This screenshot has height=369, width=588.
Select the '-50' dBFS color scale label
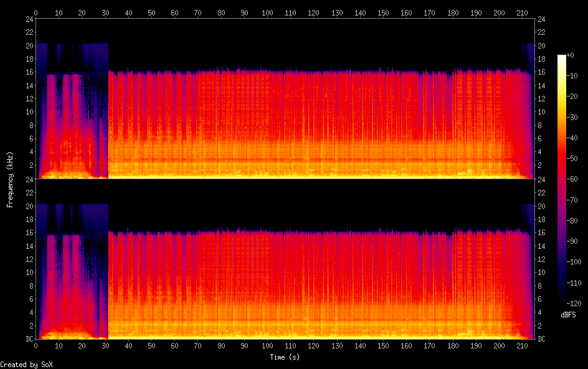572,159
